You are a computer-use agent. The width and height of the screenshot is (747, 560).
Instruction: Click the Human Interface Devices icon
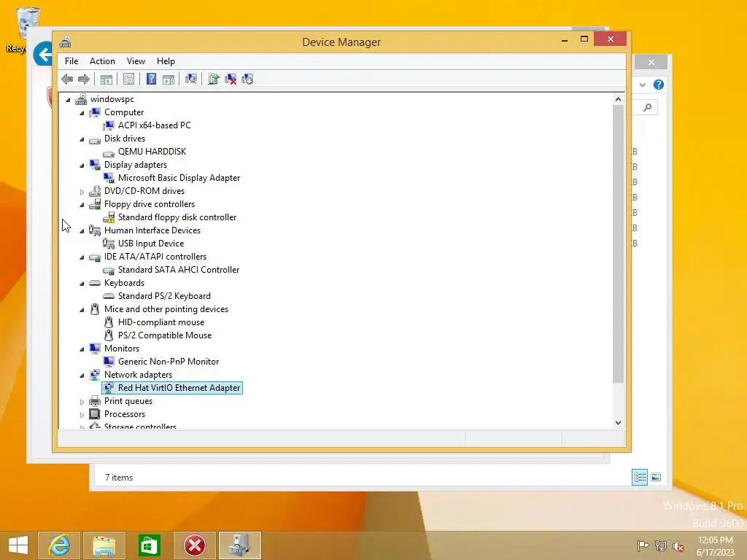click(95, 230)
